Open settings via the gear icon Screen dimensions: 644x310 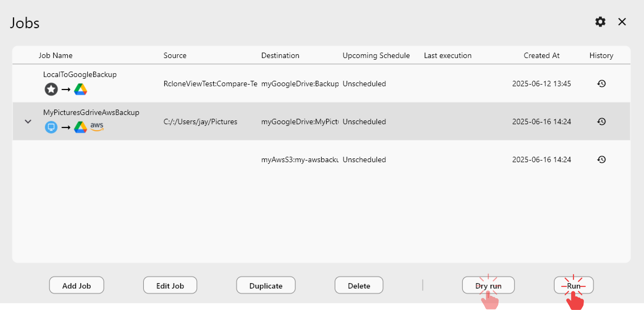pyautogui.click(x=600, y=22)
